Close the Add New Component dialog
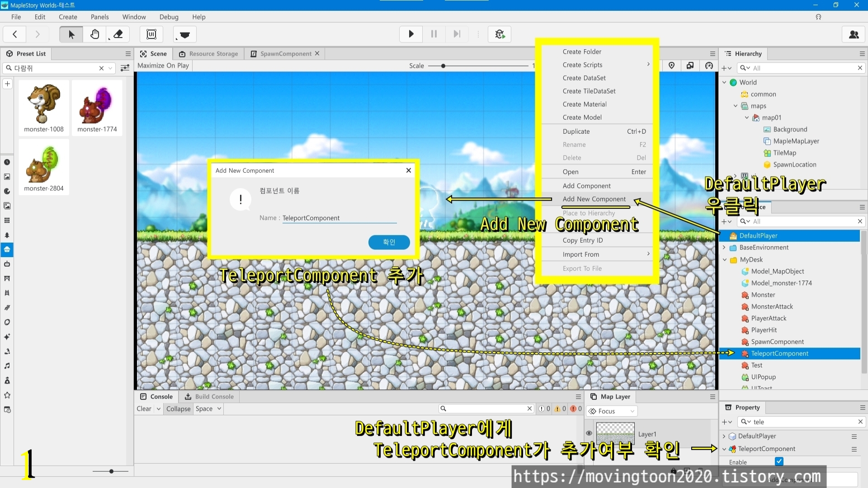 [x=408, y=170]
